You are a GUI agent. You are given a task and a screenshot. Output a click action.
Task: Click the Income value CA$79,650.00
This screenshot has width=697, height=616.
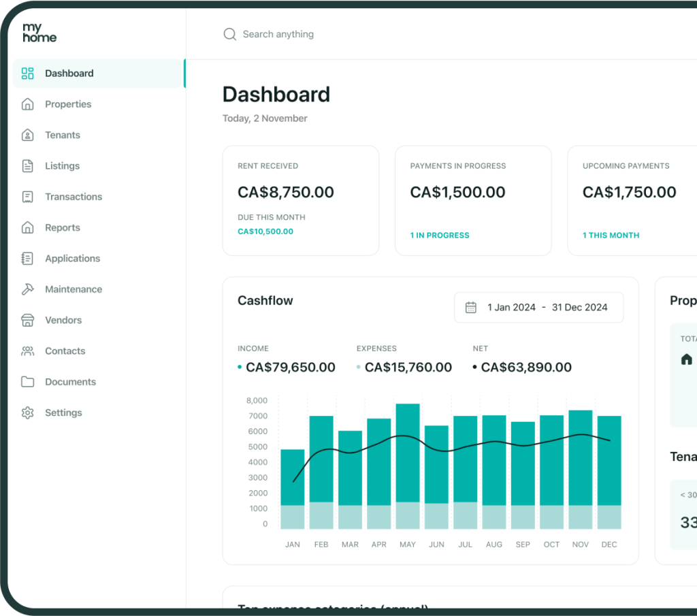(x=291, y=368)
